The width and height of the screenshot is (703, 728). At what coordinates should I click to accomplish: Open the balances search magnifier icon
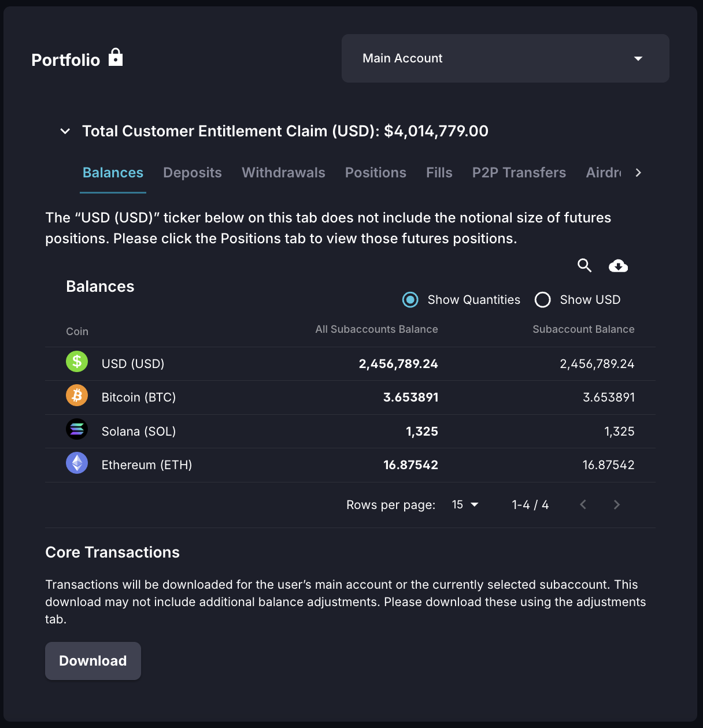coord(584,265)
